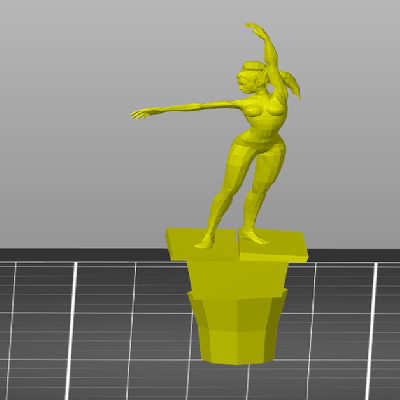Select the upper pedestal block
The height and width of the screenshot is (400, 400).
coord(238,276)
